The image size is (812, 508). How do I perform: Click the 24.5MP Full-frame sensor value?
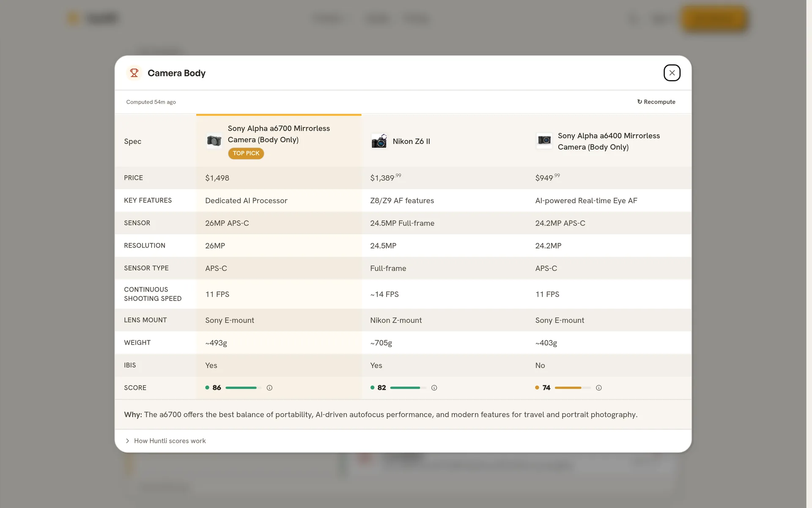402,223
